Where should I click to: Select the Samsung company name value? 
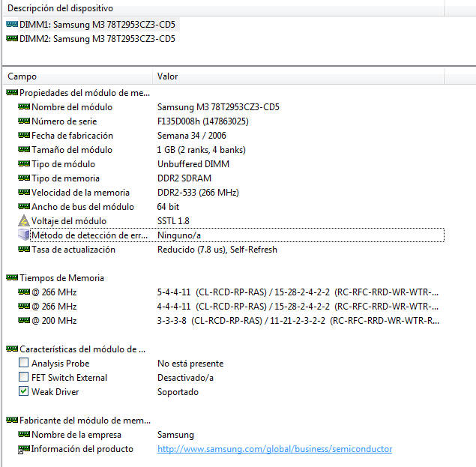tap(175, 435)
